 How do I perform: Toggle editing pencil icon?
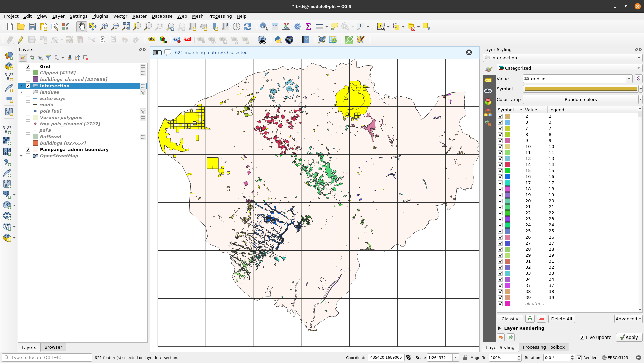point(21,40)
